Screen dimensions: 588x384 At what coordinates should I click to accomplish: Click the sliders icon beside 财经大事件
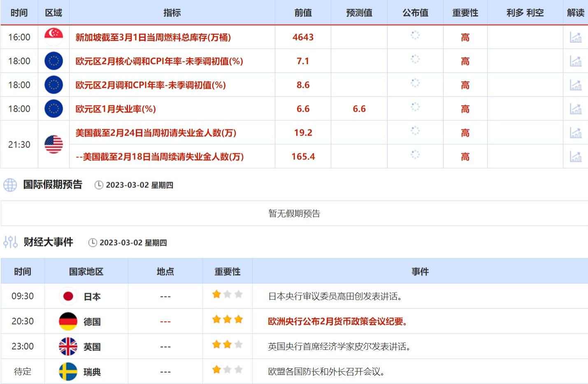[x=10, y=242]
